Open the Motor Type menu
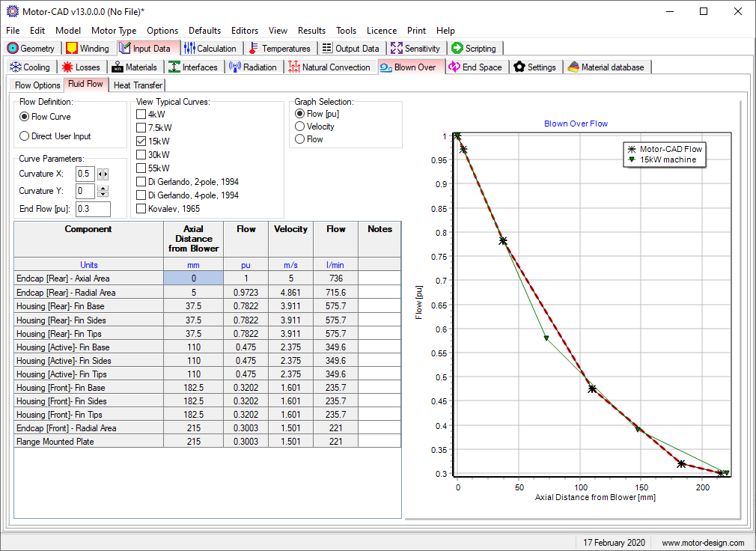 pyautogui.click(x=114, y=31)
